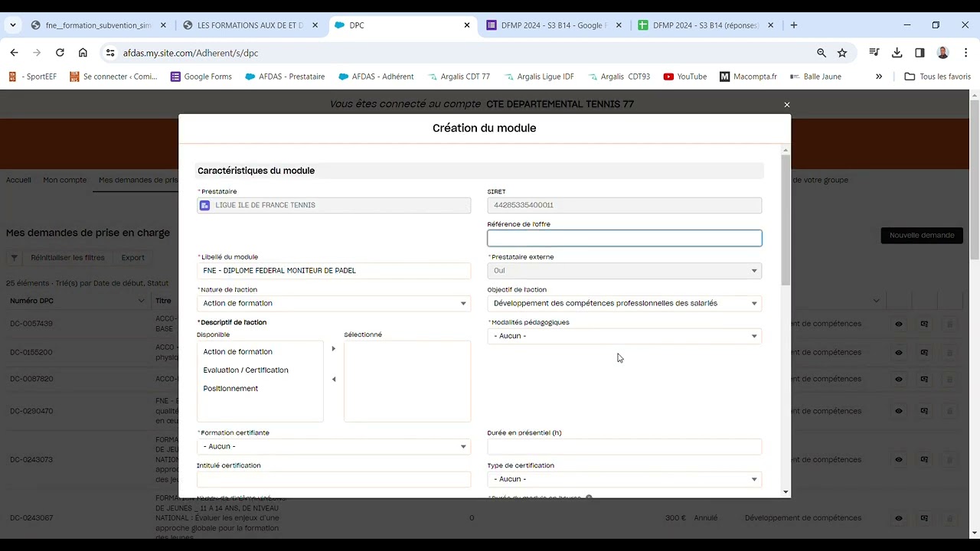View details of request DC-0243073
980x551 pixels.
899,460
